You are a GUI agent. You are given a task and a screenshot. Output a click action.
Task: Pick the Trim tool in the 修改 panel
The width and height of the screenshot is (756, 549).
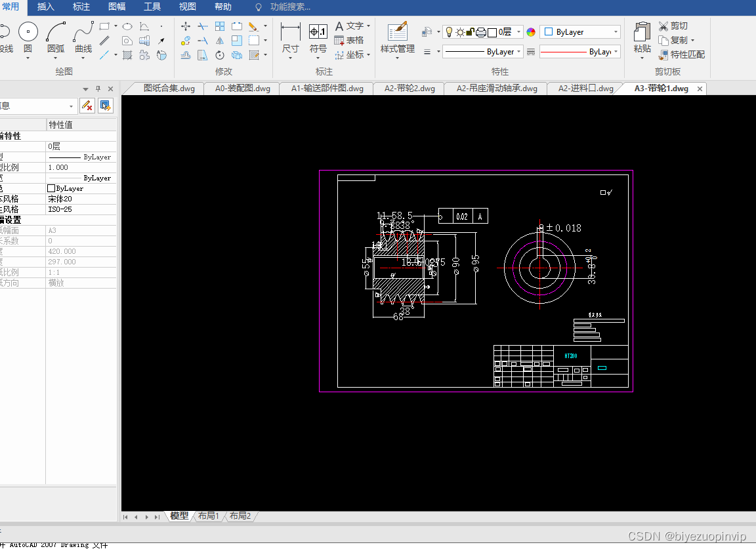[203, 26]
